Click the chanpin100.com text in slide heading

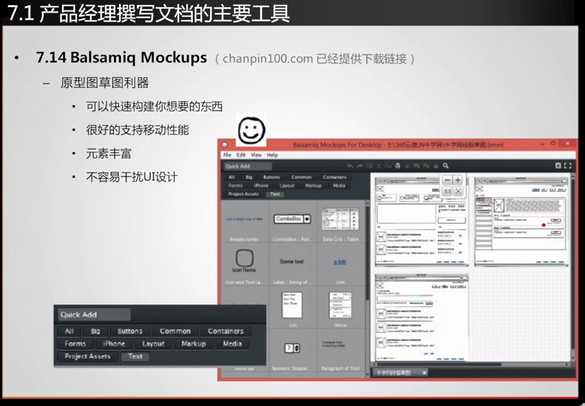pyautogui.click(x=267, y=59)
